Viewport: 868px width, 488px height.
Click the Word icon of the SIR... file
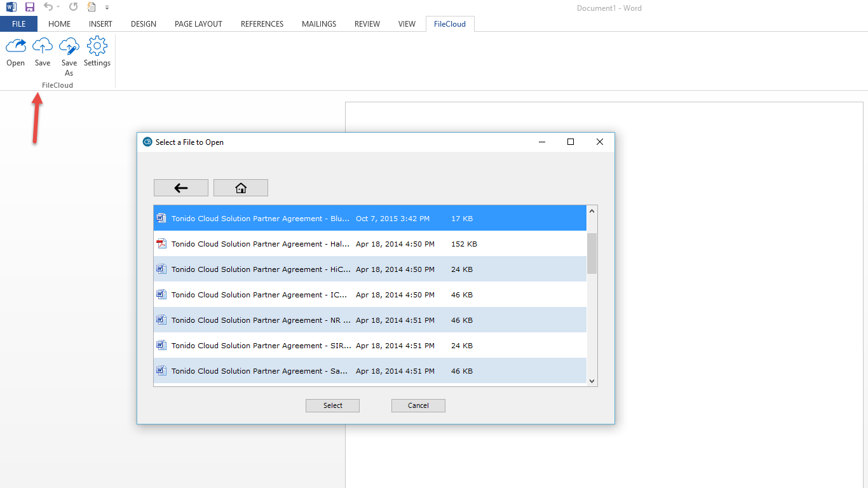pyautogui.click(x=161, y=345)
